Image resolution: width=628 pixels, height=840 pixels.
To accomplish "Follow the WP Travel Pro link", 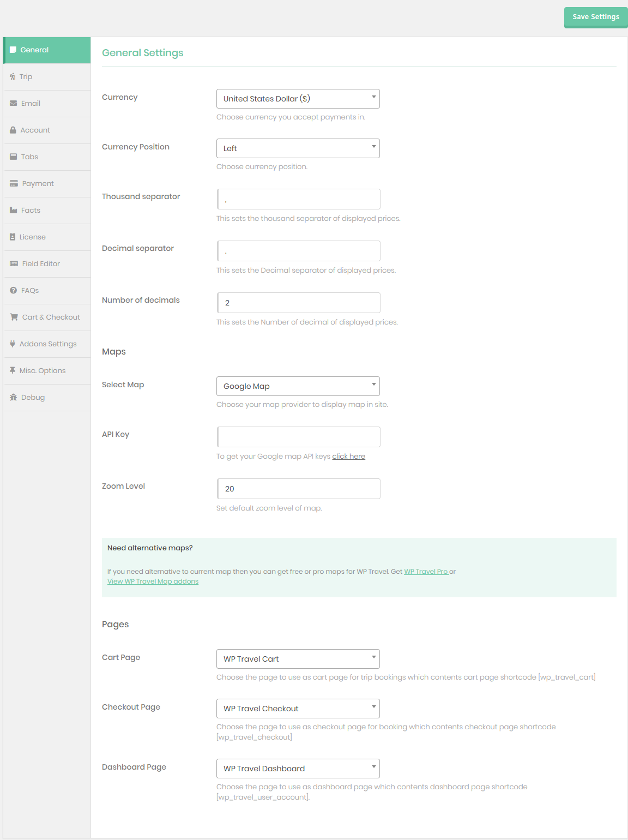I will click(425, 572).
